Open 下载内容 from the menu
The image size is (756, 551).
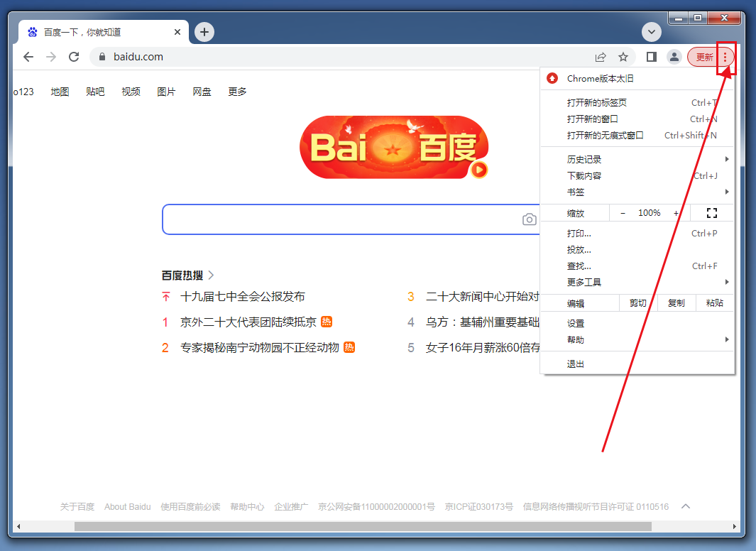[x=637, y=176]
